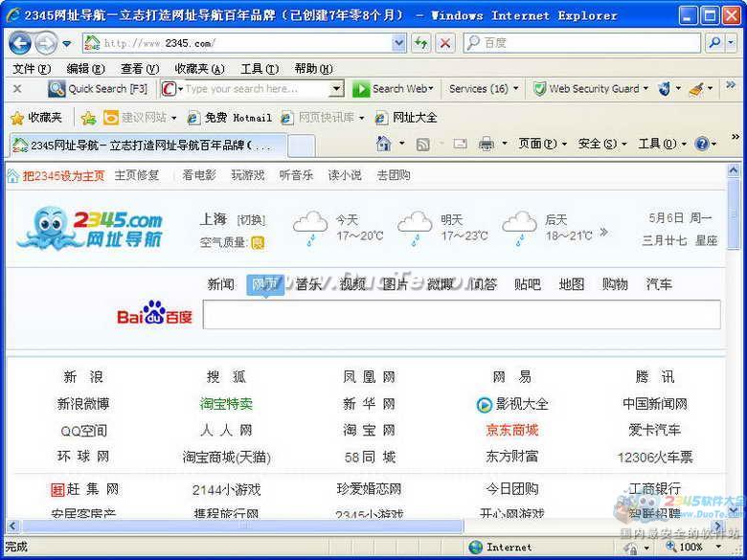Click the 主页修复 link

click(x=137, y=175)
